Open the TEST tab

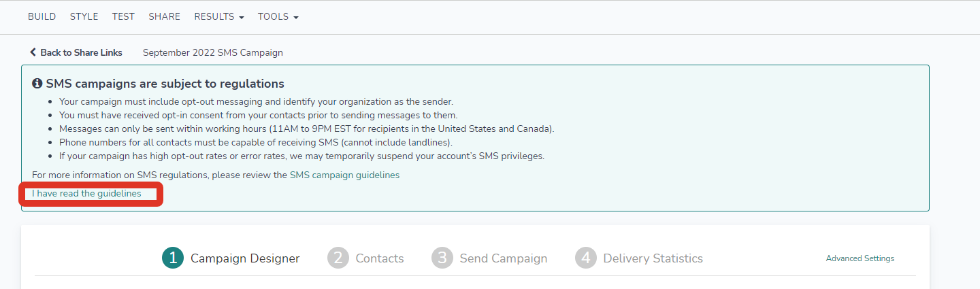point(123,16)
